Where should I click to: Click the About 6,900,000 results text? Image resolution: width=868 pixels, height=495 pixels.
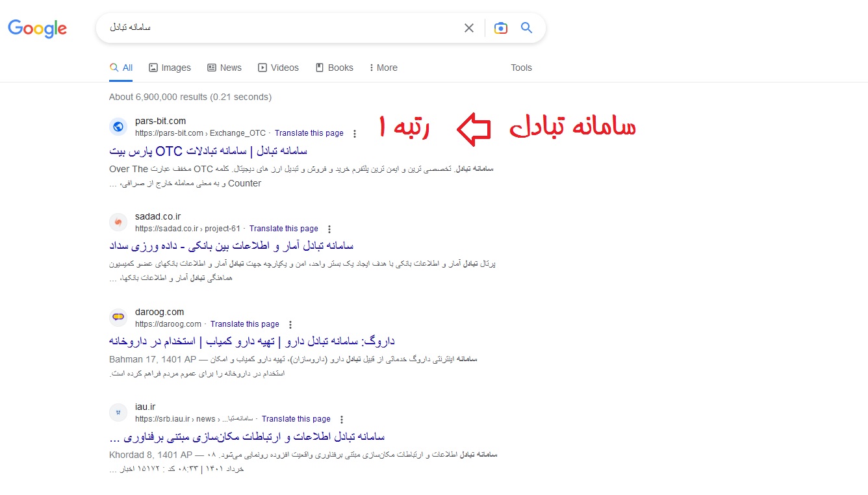click(190, 97)
